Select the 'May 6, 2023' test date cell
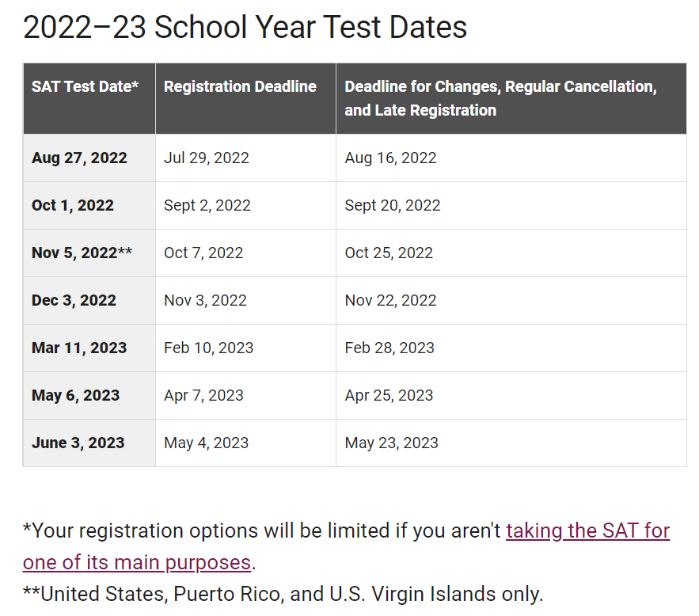This screenshot has height=616, width=699. 89,395
